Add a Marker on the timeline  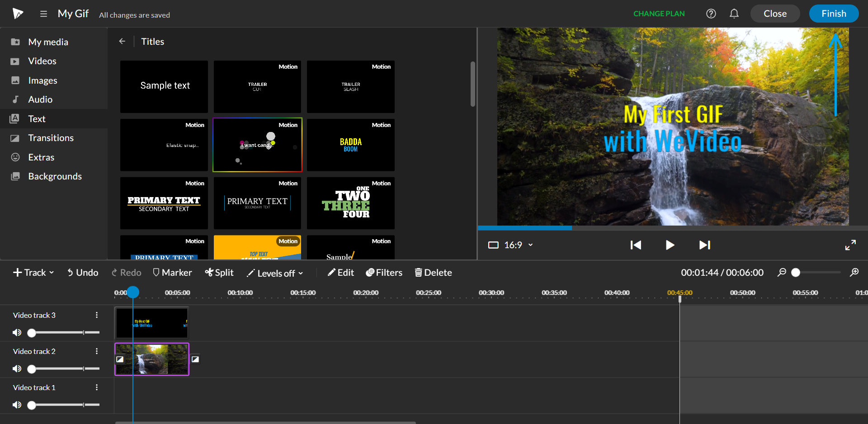point(172,273)
